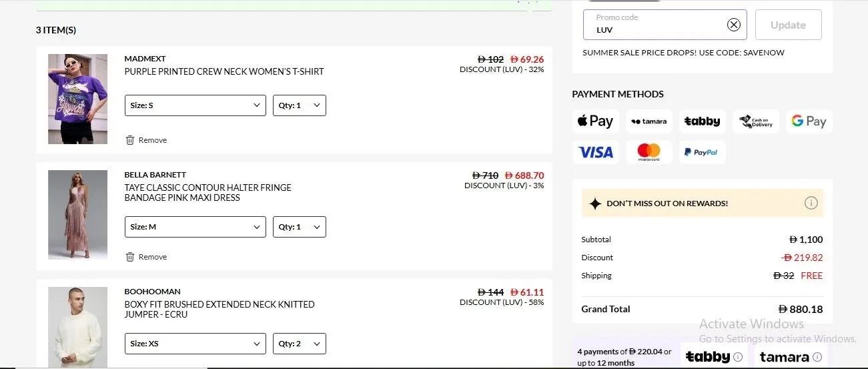Screen dimensions: 868x369
Task: Open Qty: 1 dropdown for purple T-shirt
Action: coord(299,105)
